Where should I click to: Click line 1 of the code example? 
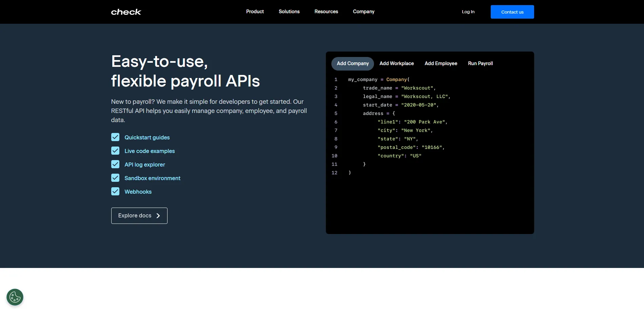click(x=378, y=79)
